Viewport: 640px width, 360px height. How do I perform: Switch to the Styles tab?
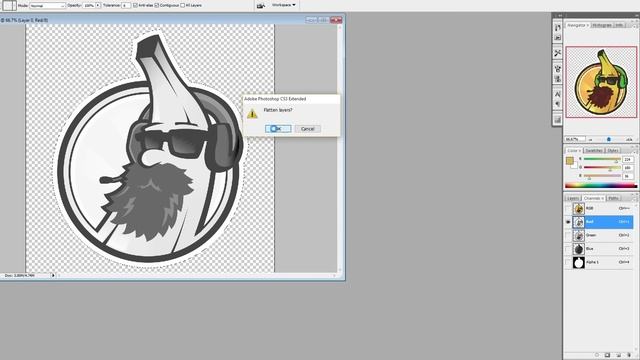click(612, 151)
